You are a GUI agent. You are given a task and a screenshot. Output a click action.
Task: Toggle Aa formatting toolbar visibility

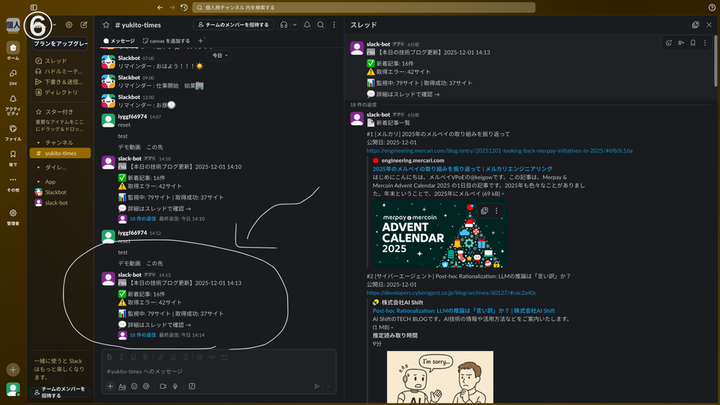pyautogui.click(x=122, y=386)
